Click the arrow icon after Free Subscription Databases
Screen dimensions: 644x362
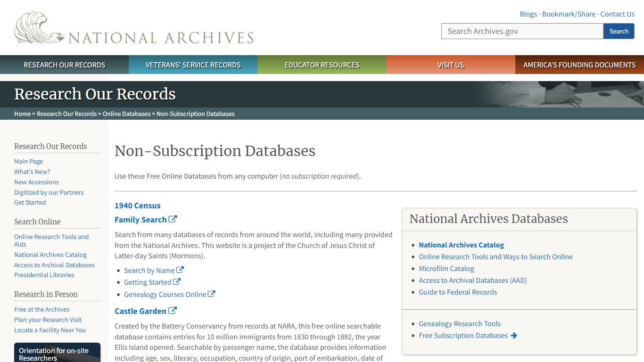[x=514, y=336]
